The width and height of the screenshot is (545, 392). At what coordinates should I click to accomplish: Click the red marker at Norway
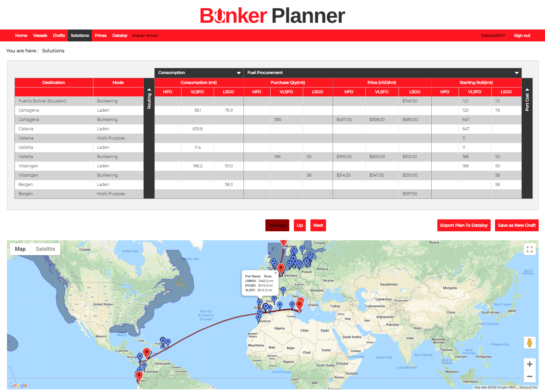click(x=283, y=243)
